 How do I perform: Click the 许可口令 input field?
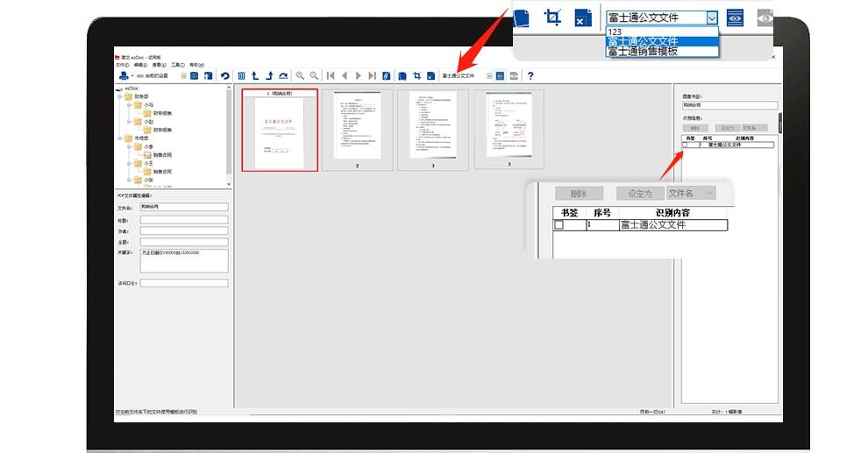coord(184,283)
